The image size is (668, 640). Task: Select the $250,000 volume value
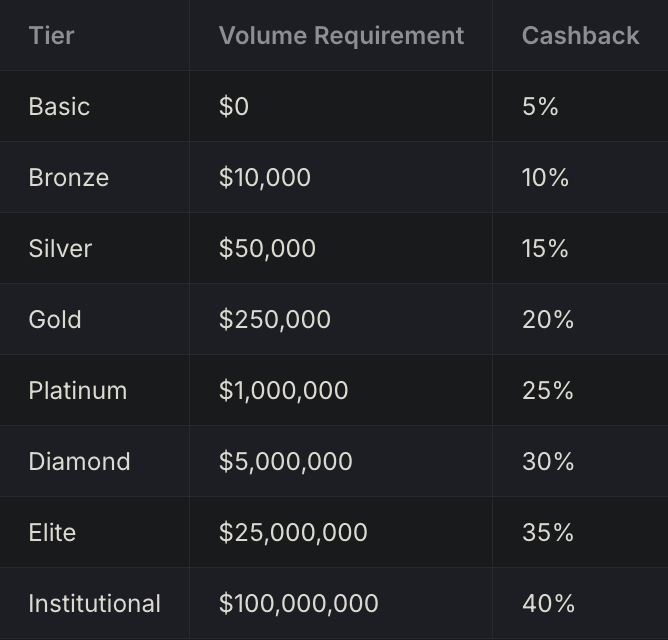coord(274,320)
